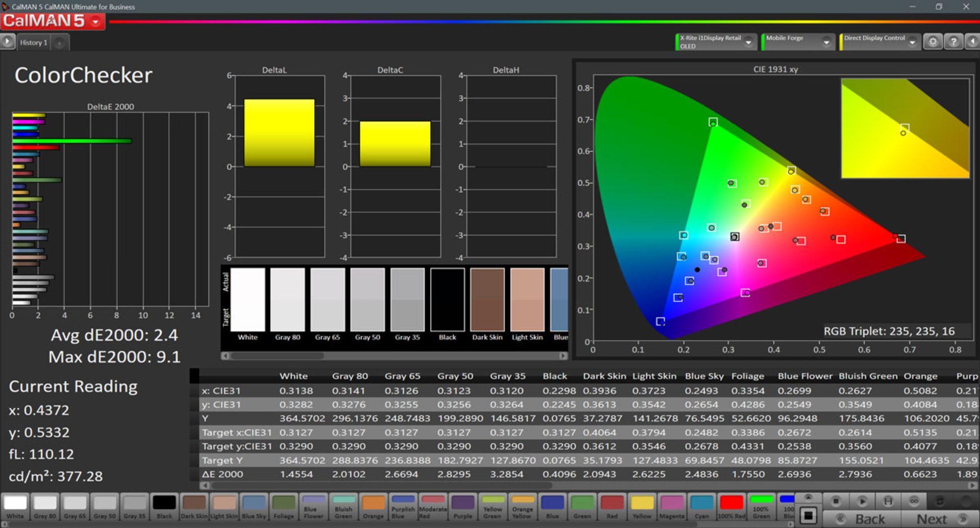Click the read single measurement play icon
This screenshot has height=528, width=980.
point(862,501)
